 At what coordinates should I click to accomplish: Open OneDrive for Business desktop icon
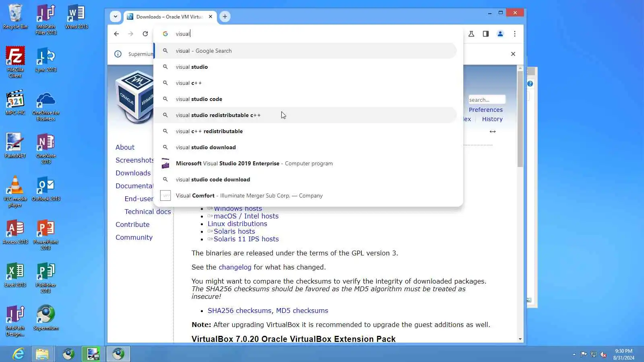46,105
